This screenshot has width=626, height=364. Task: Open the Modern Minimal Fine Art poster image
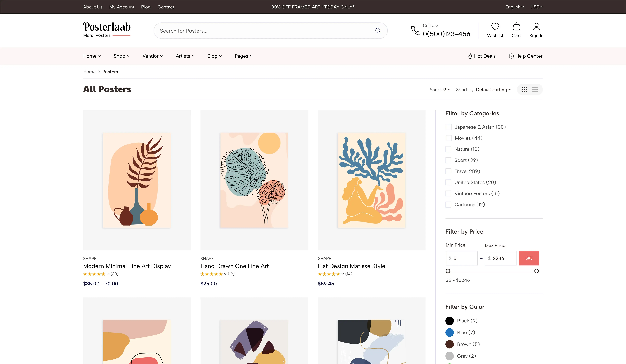(137, 180)
